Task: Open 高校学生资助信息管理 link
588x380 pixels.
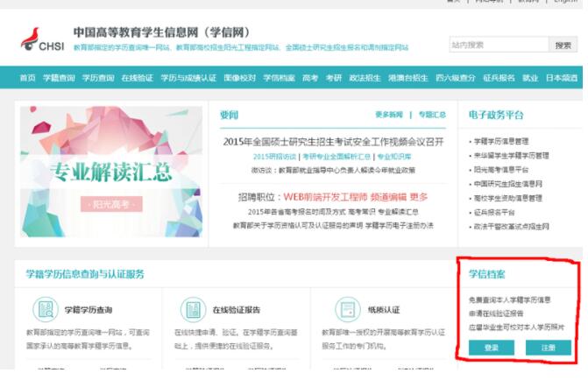Action: (508, 198)
